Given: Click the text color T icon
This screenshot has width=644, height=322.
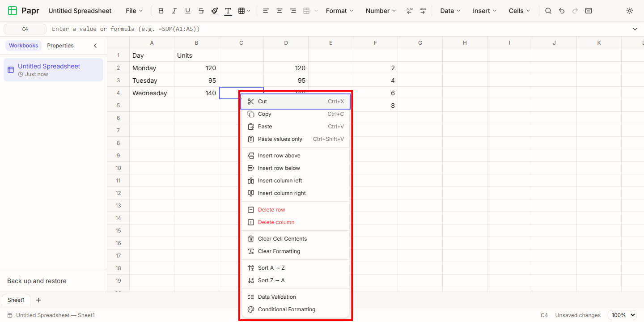Looking at the screenshot, I should click(x=228, y=11).
